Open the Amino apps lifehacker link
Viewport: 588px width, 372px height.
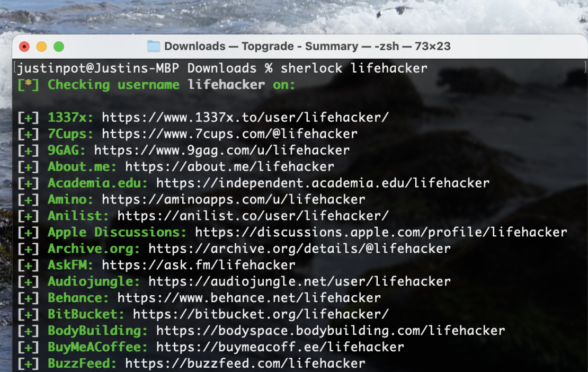[233, 199]
